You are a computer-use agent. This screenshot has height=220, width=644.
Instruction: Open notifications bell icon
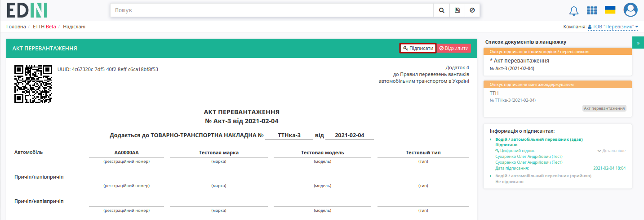click(x=574, y=10)
